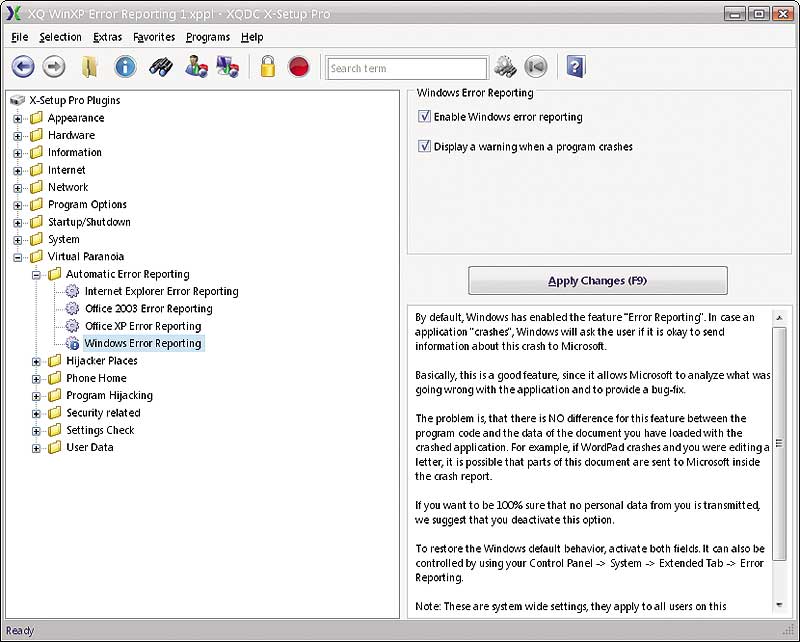Click the blue Back arrow toolbar icon
This screenshot has height=642, width=800.
(23, 67)
